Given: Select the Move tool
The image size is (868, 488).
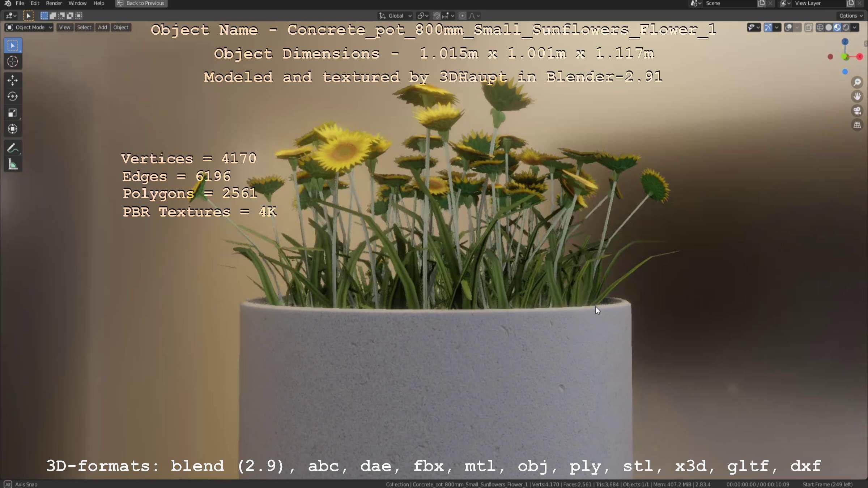Looking at the screenshot, I should (13, 80).
